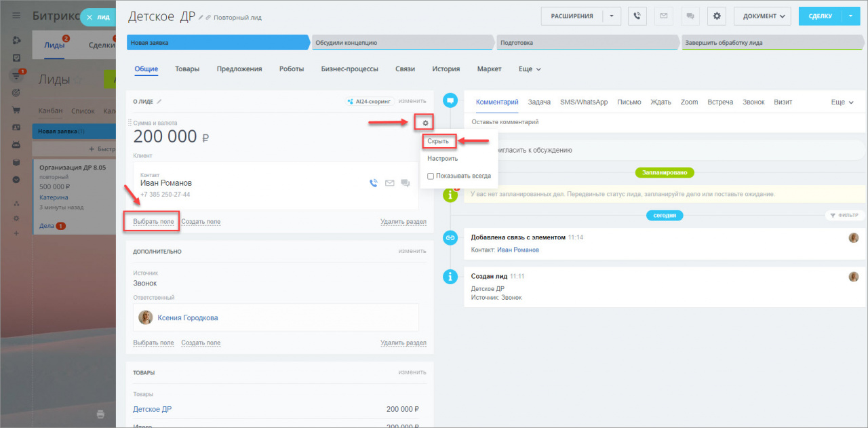The height and width of the screenshot is (428, 868).
Task: Open settings gear icon in top toolbar
Action: [717, 16]
